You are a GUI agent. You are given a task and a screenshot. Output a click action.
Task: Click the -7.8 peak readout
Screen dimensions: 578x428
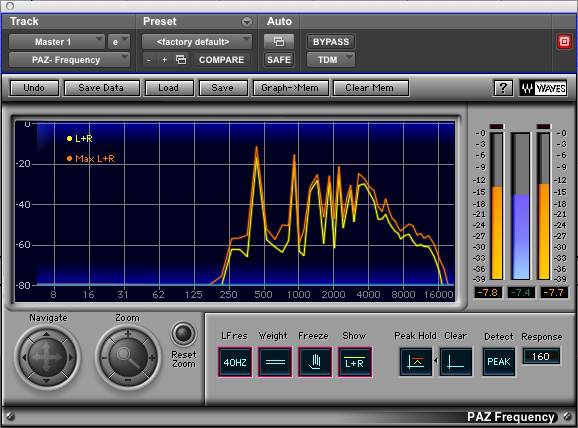pyautogui.click(x=487, y=293)
